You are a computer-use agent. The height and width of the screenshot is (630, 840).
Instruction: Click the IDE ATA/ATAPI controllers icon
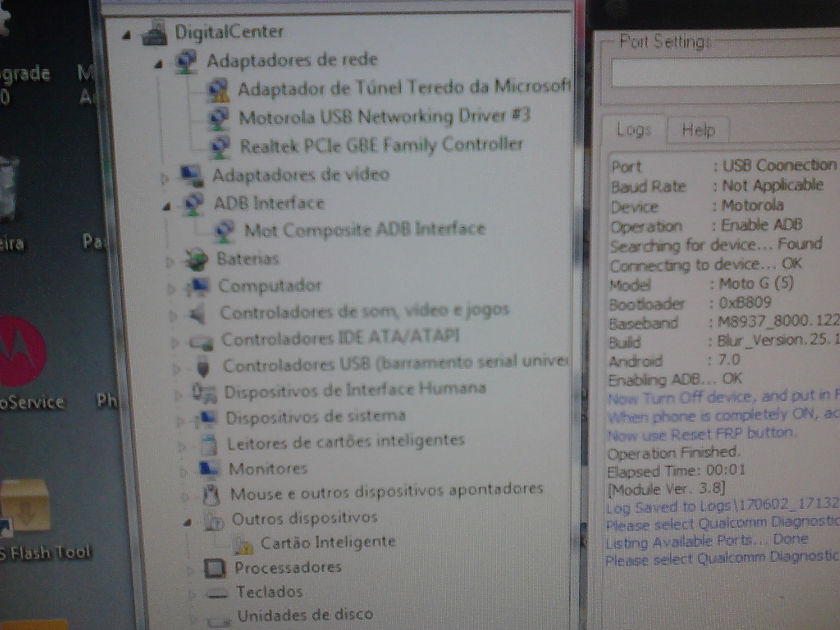pyautogui.click(x=201, y=342)
